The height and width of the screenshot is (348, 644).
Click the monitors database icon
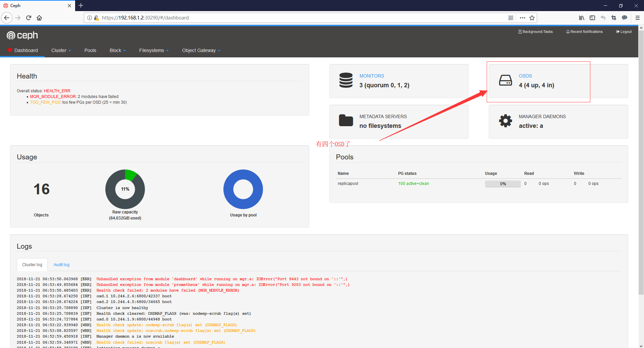[346, 80]
